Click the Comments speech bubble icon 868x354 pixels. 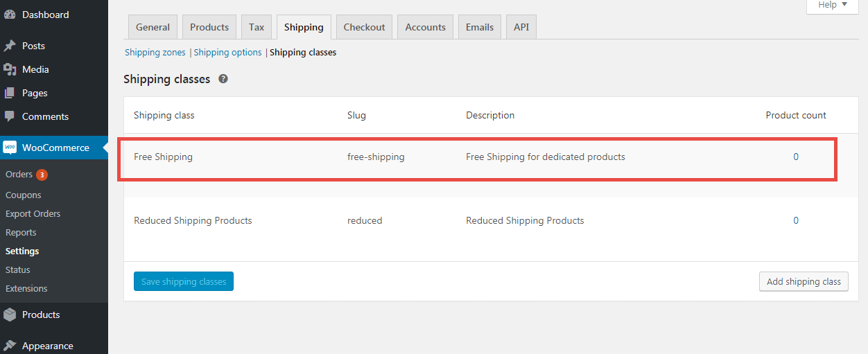(10, 116)
